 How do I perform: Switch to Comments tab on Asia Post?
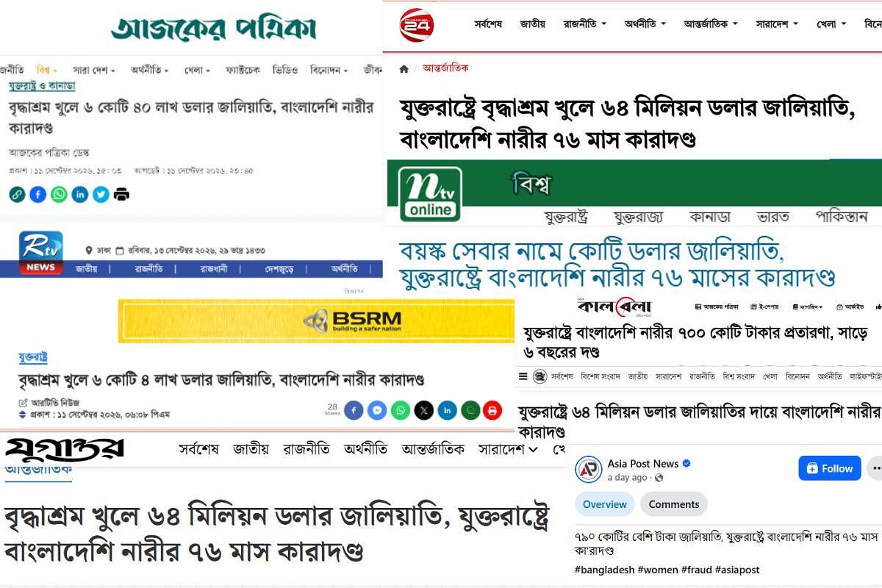pyautogui.click(x=674, y=504)
